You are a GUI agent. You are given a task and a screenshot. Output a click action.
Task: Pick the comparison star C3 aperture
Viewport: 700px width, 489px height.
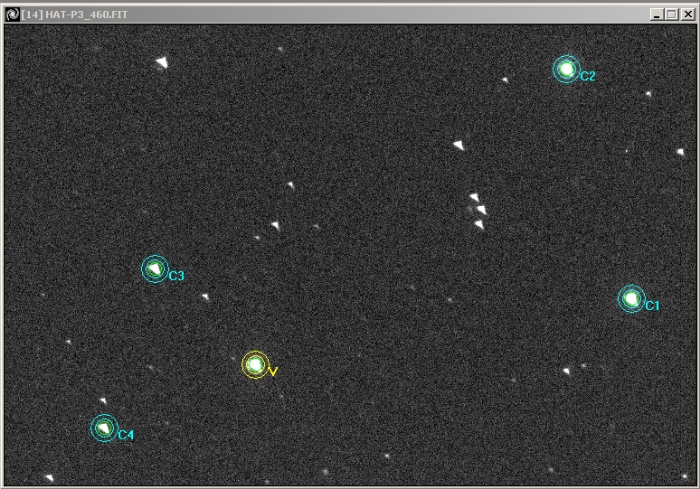[154, 269]
